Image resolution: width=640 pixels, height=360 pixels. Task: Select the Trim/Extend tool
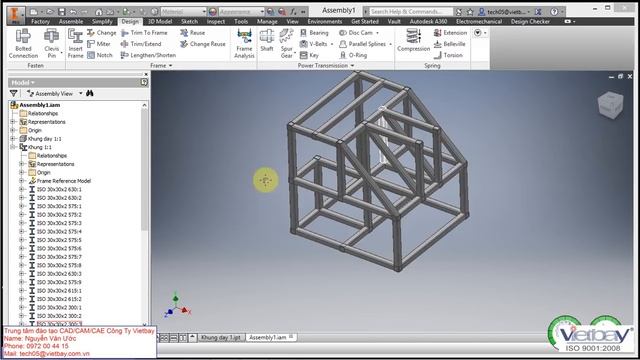pyautogui.click(x=141, y=44)
